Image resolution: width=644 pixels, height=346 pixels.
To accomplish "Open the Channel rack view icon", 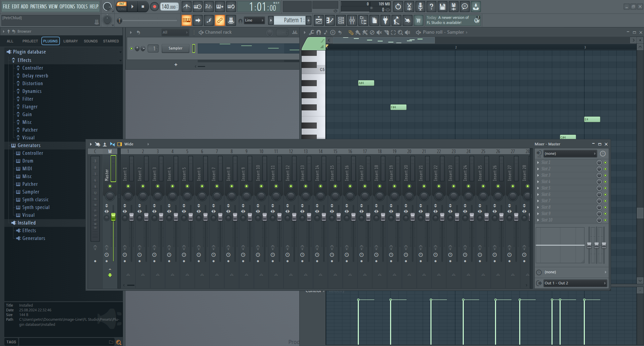I will point(341,21).
